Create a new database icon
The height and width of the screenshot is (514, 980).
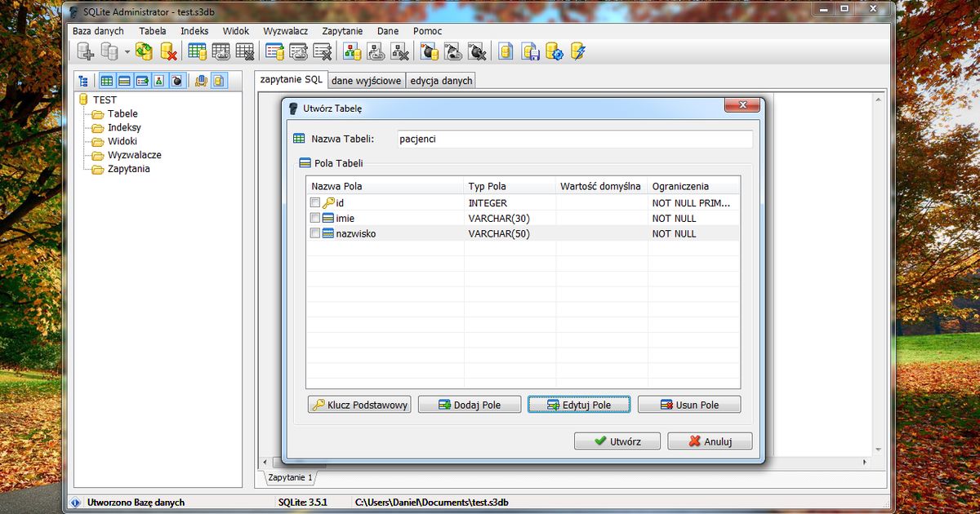pyautogui.click(x=84, y=51)
